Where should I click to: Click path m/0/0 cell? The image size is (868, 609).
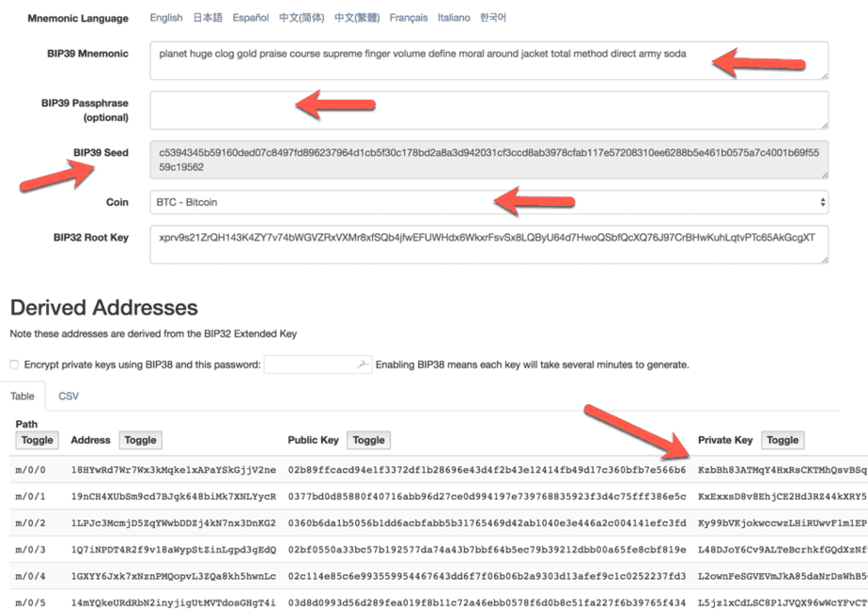coord(30,470)
